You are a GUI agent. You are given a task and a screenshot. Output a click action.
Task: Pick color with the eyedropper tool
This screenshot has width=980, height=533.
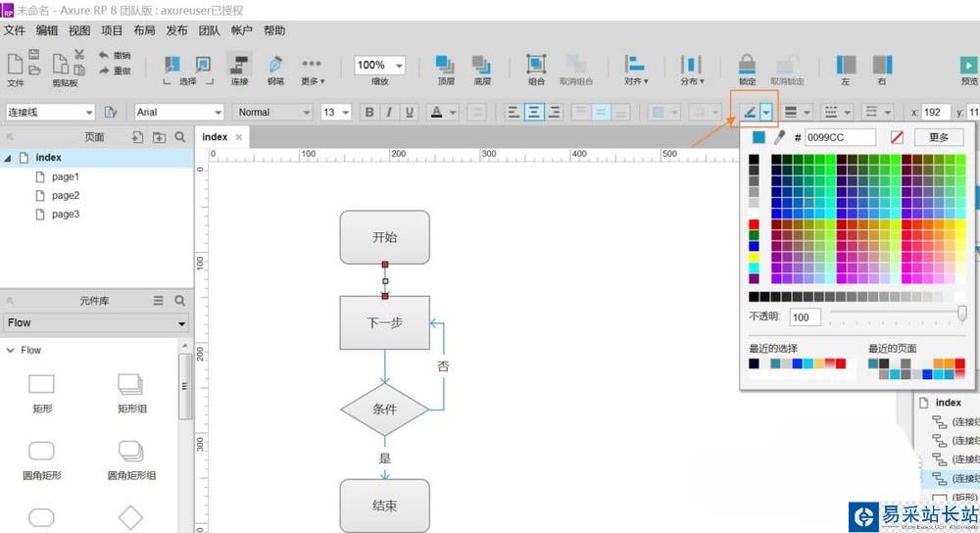780,137
